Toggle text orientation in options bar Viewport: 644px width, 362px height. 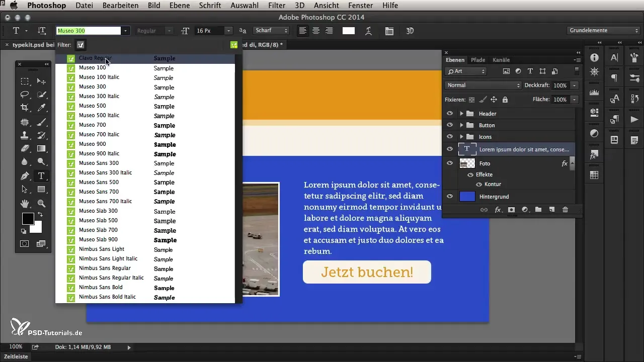pyautogui.click(x=42, y=31)
